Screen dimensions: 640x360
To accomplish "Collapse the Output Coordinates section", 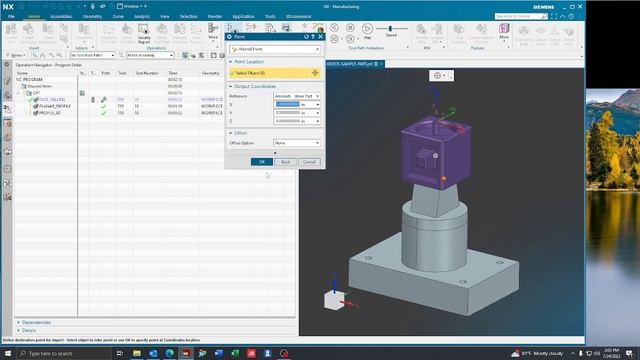I will click(x=231, y=87).
